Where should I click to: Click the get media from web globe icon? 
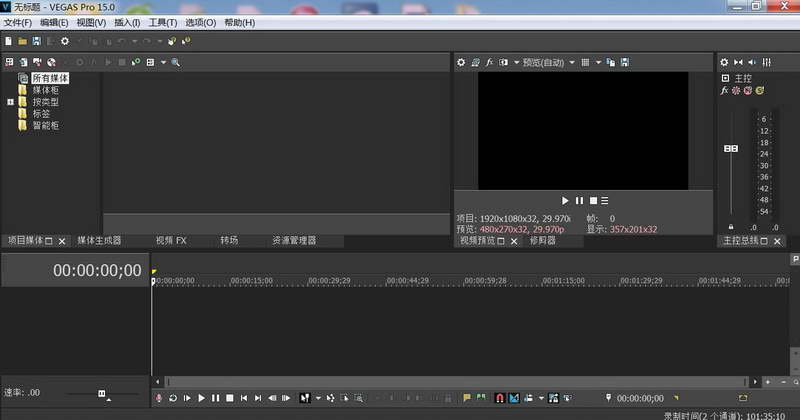pyautogui.click(x=52, y=62)
